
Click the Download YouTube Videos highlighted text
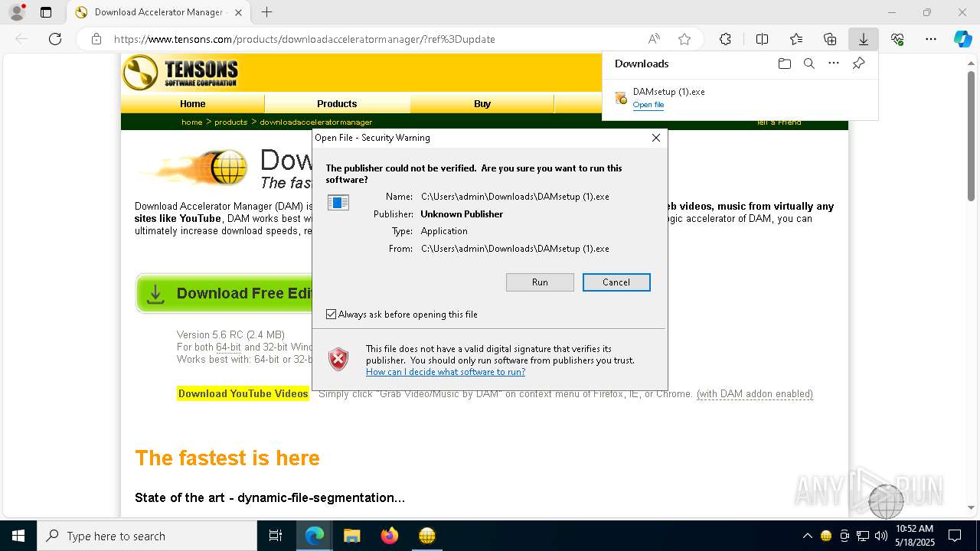click(x=243, y=394)
